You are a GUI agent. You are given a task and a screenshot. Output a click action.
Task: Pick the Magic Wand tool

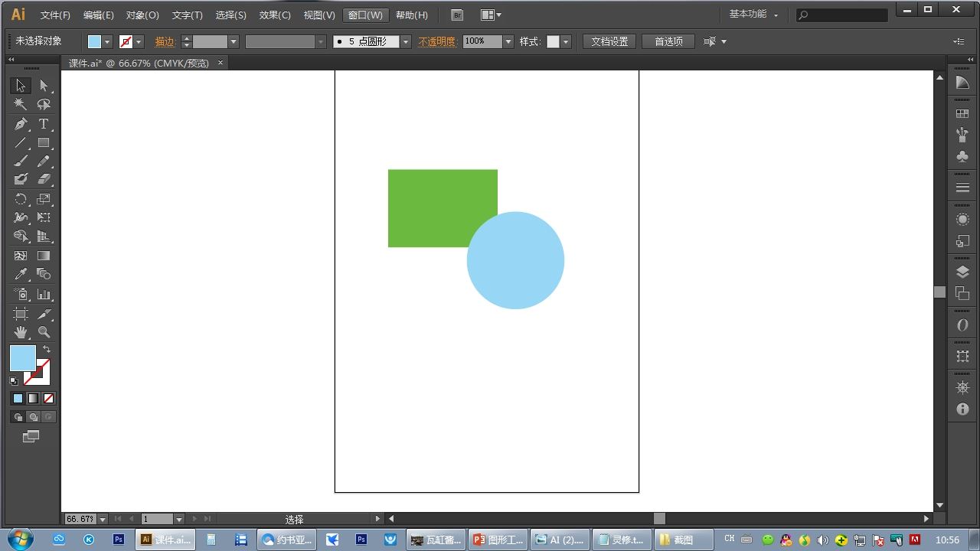21,105
